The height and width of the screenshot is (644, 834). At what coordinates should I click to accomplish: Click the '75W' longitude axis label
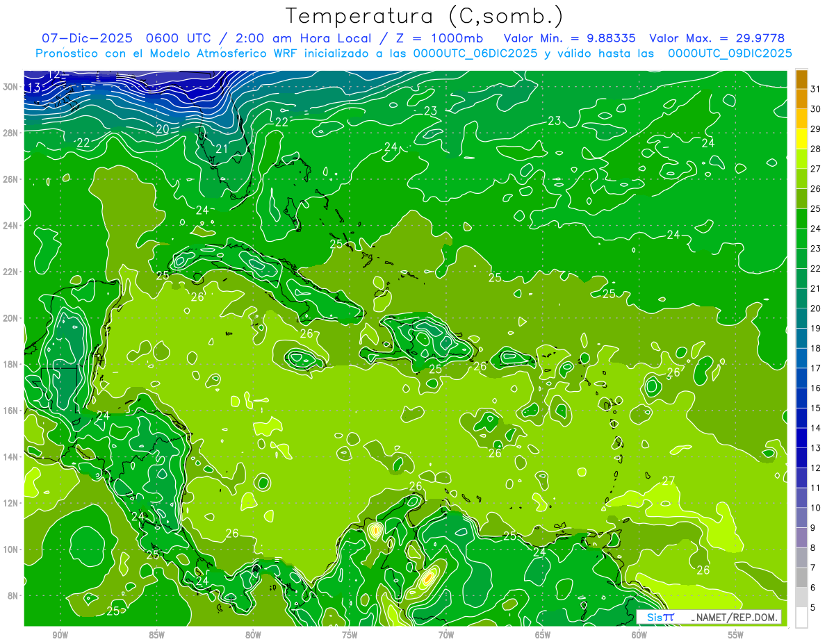(x=350, y=635)
